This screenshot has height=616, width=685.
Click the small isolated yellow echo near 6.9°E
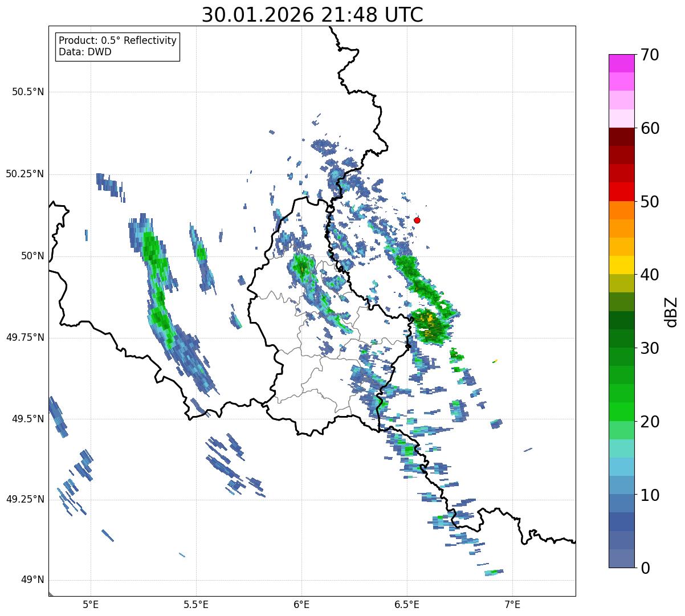[495, 361]
